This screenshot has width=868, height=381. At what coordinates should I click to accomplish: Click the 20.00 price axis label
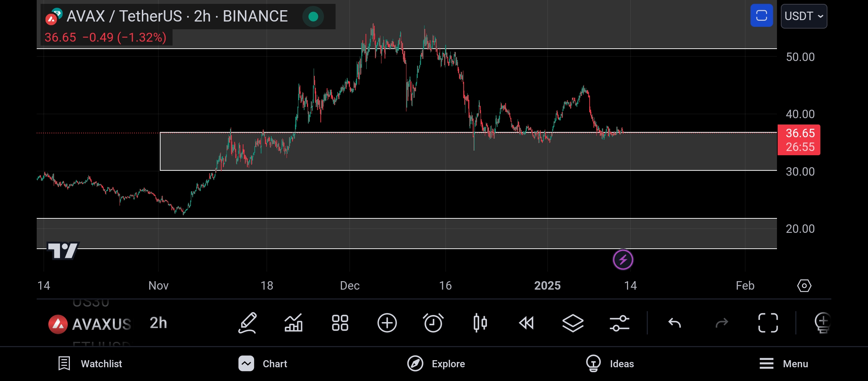(x=800, y=229)
